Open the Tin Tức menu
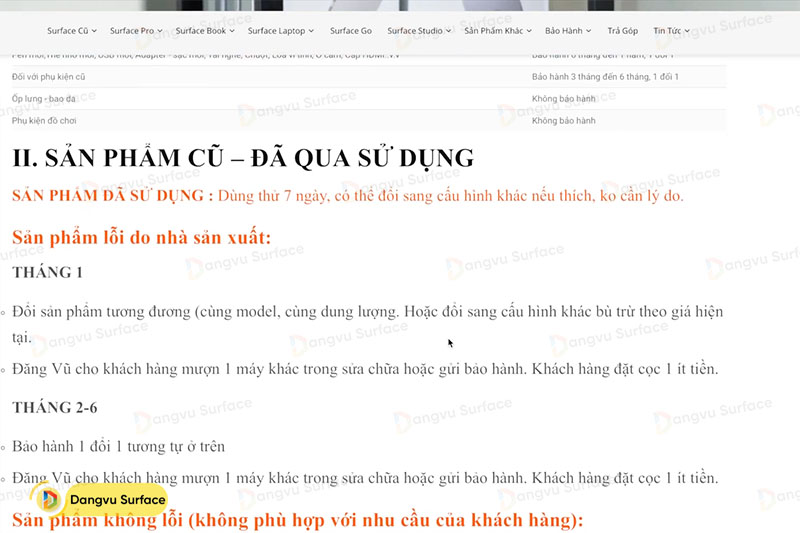The height and width of the screenshot is (533, 800). (x=671, y=31)
